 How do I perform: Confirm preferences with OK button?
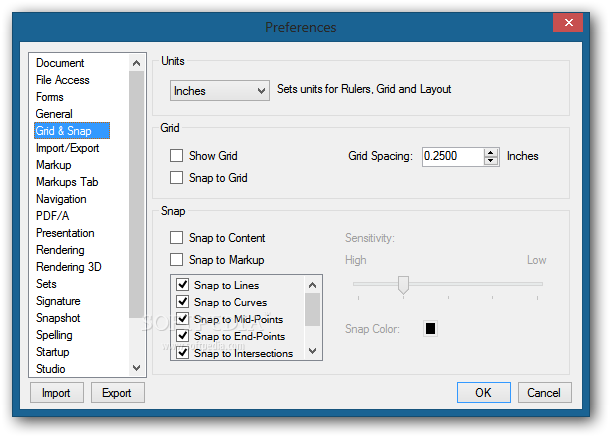(484, 392)
